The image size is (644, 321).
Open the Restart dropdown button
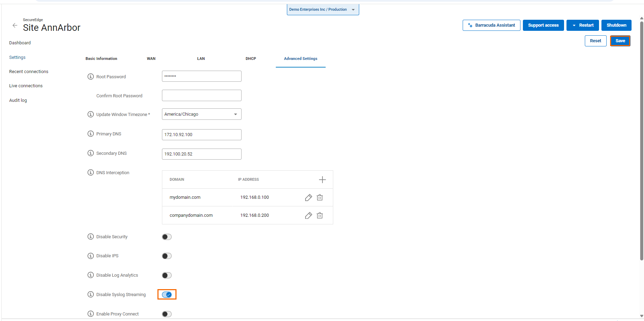pyautogui.click(x=582, y=25)
